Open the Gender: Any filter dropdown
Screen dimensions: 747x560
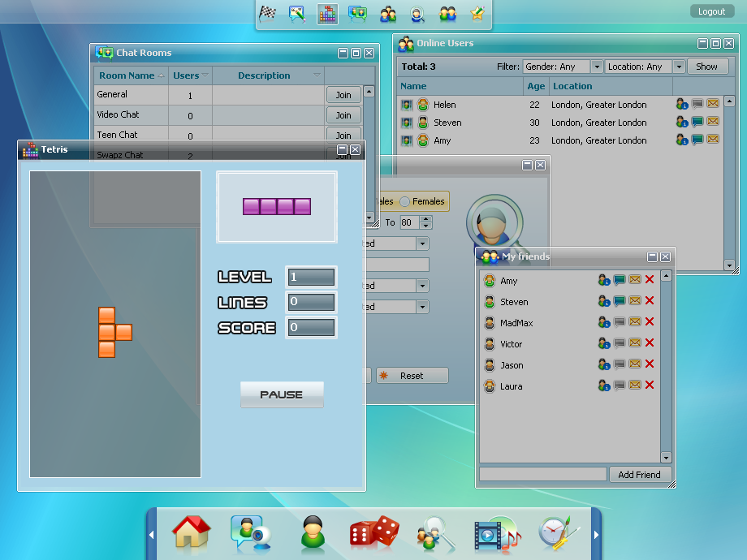(597, 67)
